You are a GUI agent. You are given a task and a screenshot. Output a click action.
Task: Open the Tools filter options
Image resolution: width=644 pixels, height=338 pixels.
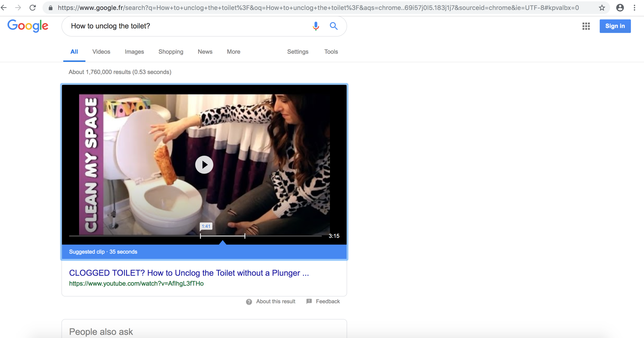(331, 52)
